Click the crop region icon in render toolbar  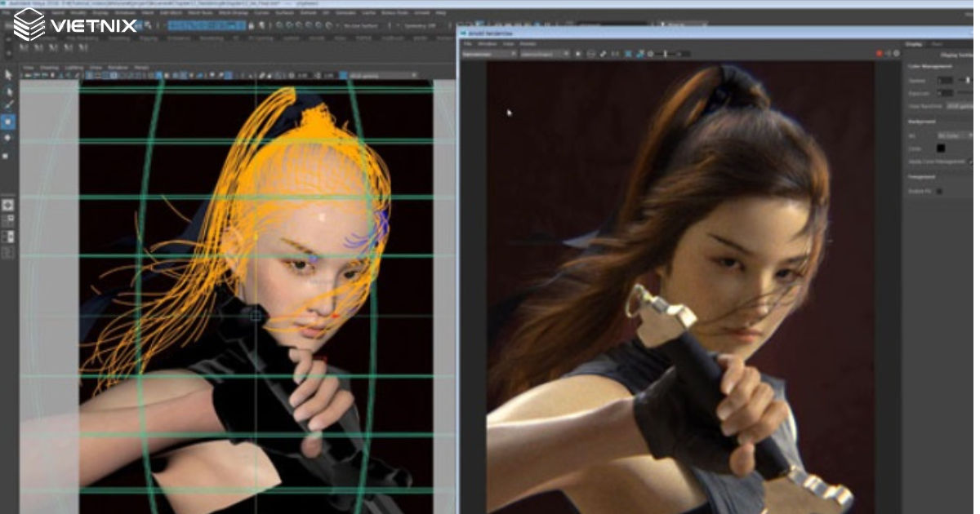(628, 54)
